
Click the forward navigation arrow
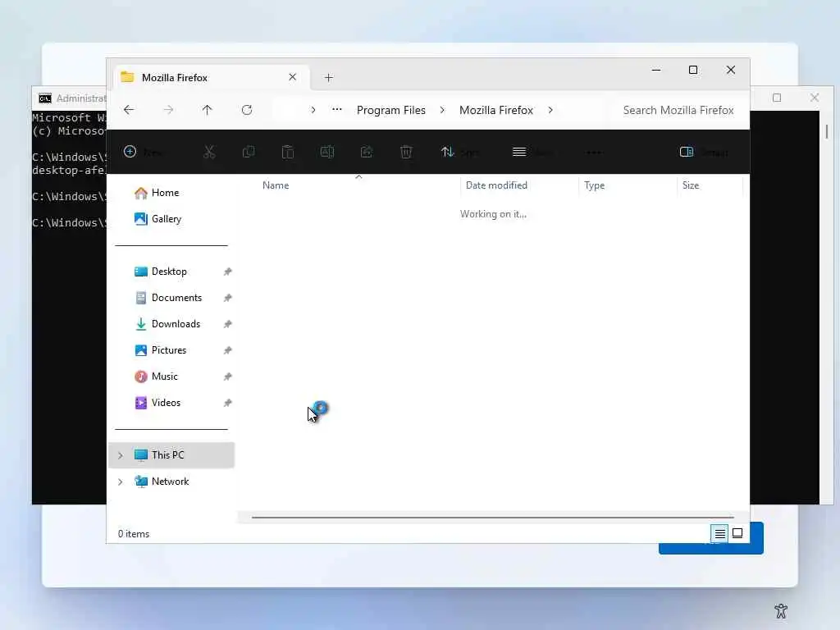(x=168, y=110)
